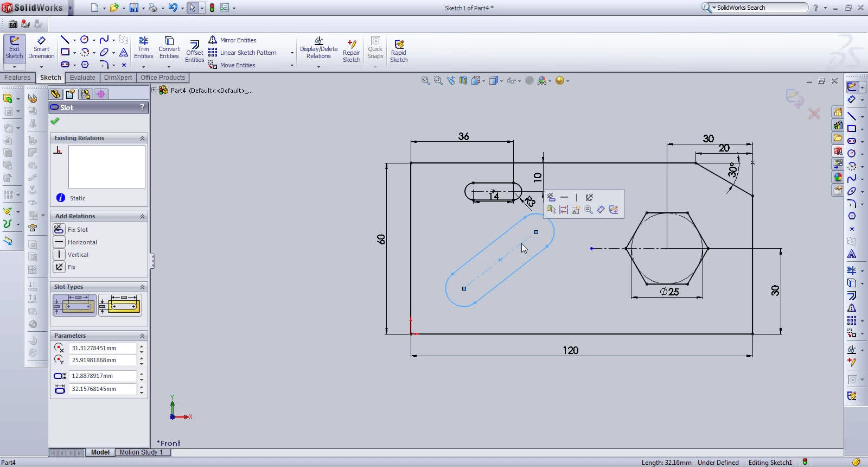
Task: Click the DimXpertManager crosshair tab icon
Action: coord(101,94)
